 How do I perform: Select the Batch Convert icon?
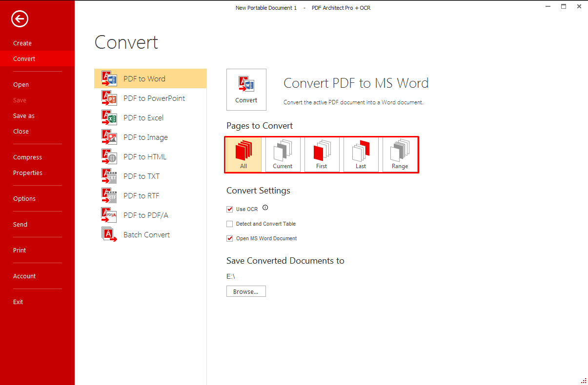coord(109,234)
